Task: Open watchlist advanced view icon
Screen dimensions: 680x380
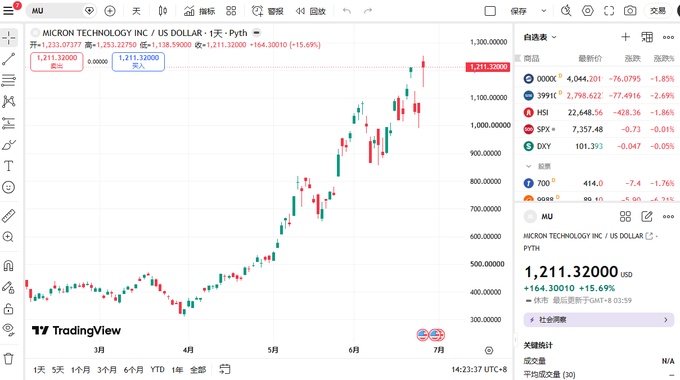Action: click(x=647, y=37)
